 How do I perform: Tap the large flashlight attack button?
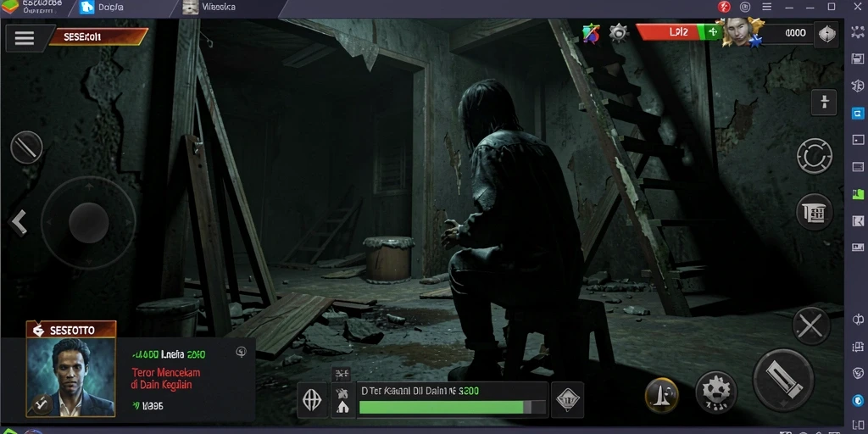coord(782,380)
